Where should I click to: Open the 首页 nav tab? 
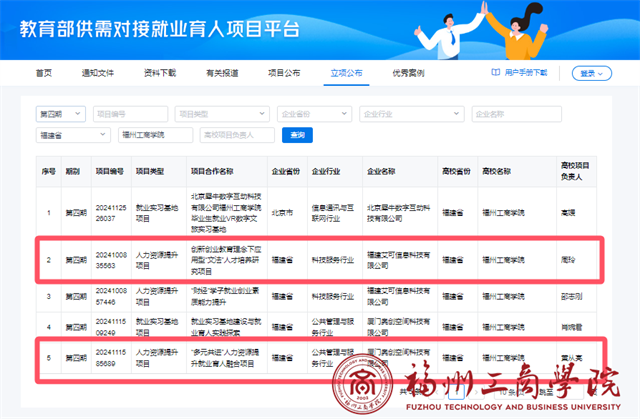(x=44, y=73)
